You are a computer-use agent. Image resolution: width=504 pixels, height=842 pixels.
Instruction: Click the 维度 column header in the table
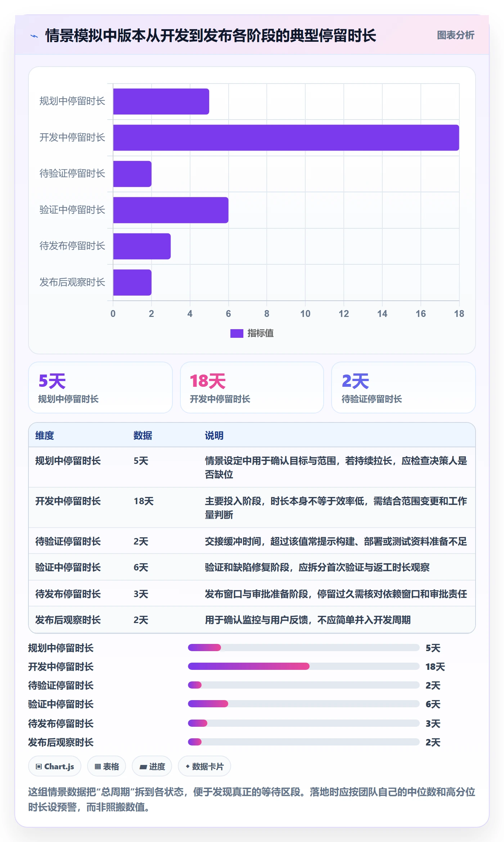(x=45, y=435)
